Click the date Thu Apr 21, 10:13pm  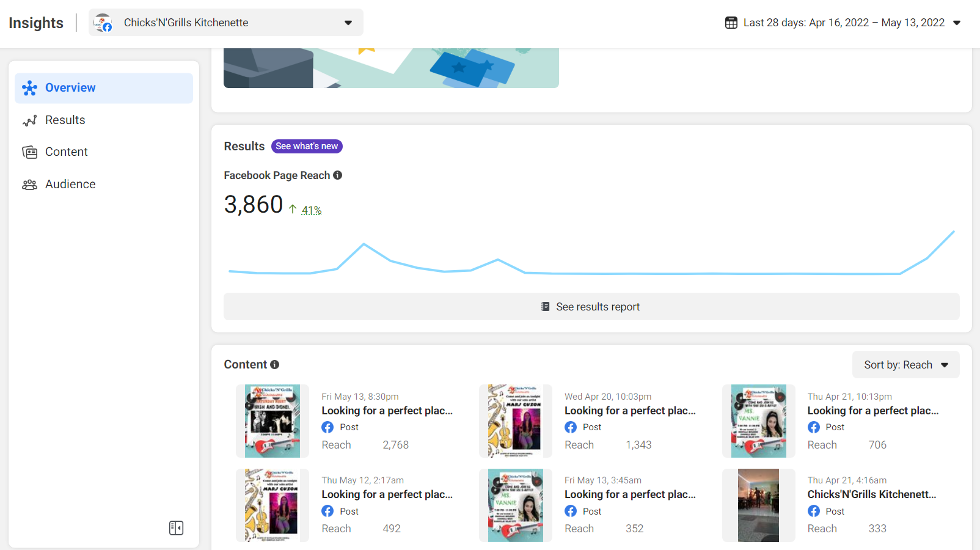click(x=850, y=397)
